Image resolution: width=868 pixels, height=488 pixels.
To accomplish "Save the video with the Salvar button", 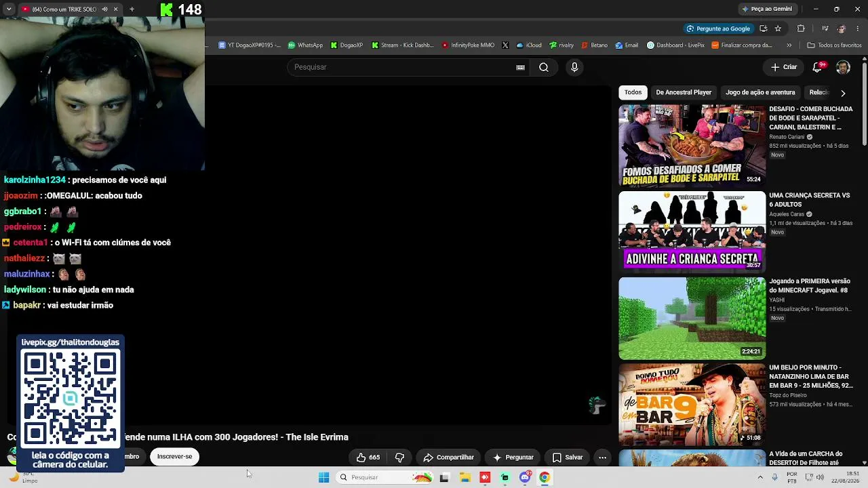I will coord(567,457).
